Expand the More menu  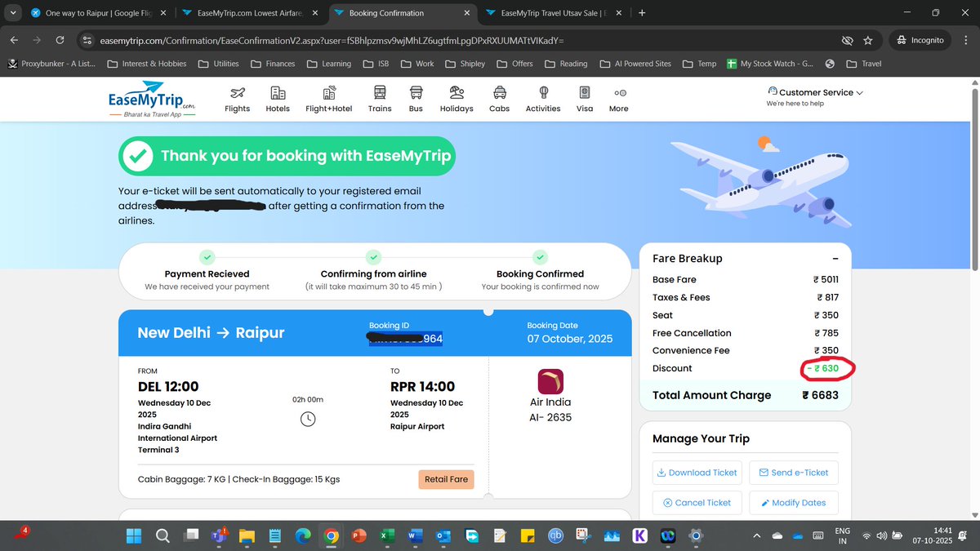pyautogui.click(x=619, y=100)
